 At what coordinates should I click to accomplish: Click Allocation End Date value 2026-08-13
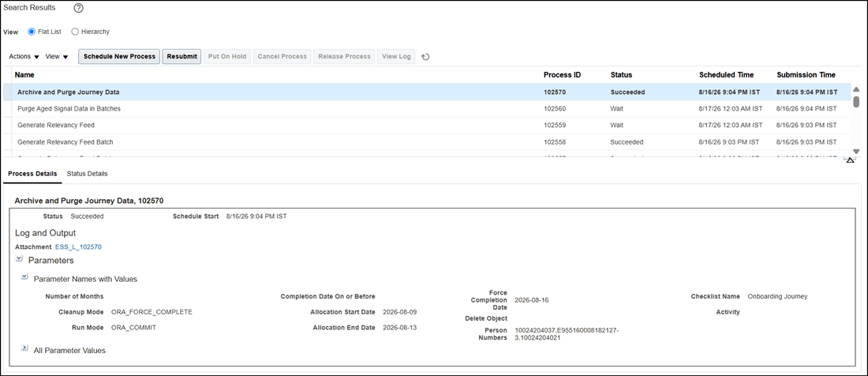400,327
